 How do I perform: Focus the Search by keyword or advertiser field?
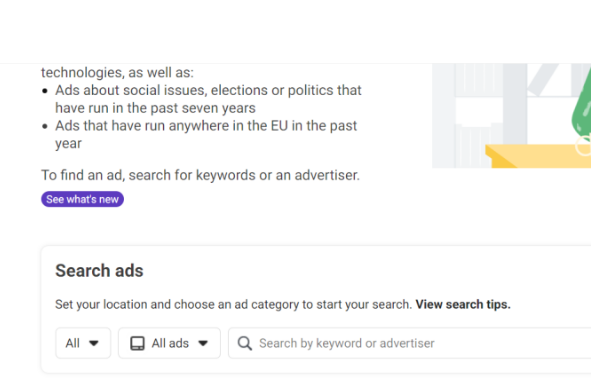[x=409, y=343]
